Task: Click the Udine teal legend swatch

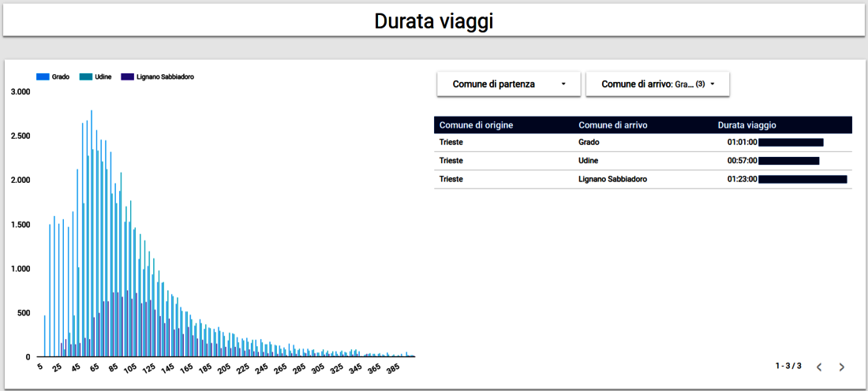Action: coord(86,76)
